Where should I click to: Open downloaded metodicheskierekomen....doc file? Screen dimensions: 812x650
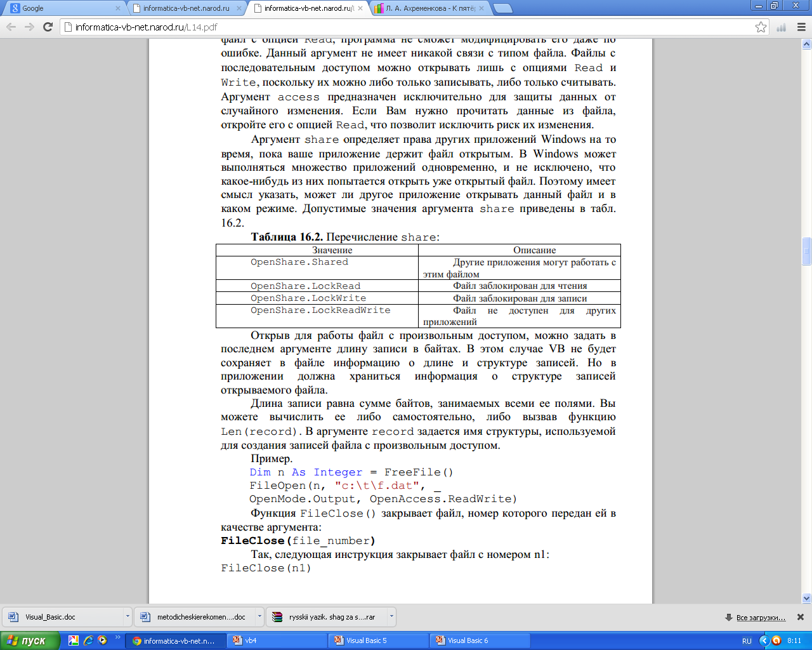click(x=195, y=616)
